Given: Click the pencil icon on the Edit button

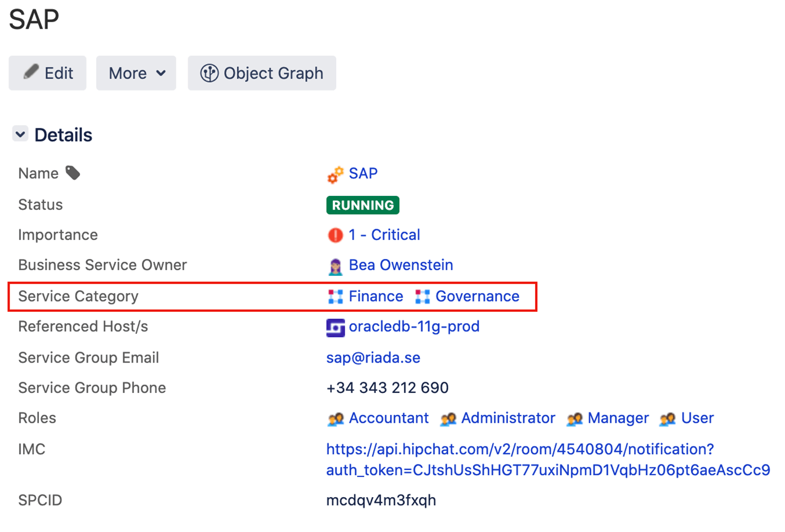Looking at the screenshot, I should 32,73.
